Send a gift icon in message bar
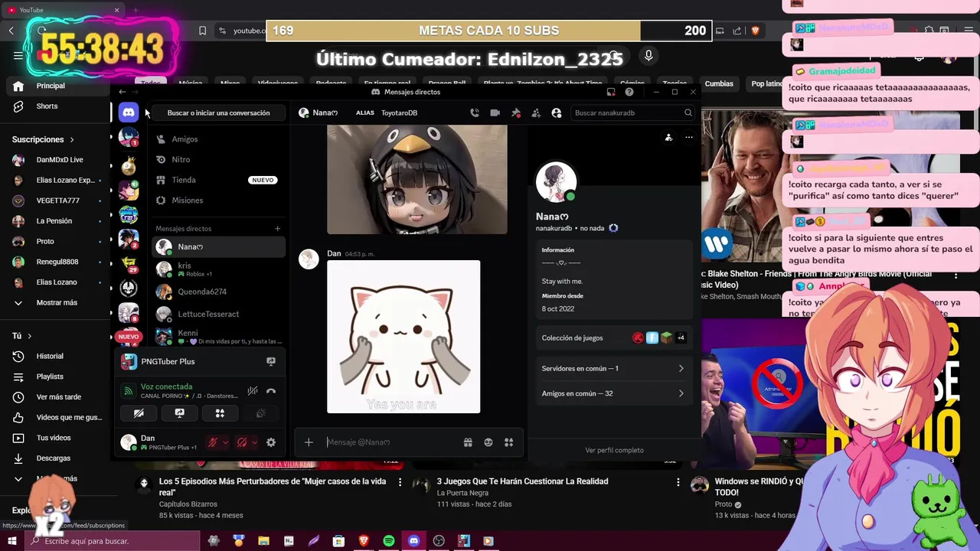This screenshot has height=551, width=980. click(468, 442)
